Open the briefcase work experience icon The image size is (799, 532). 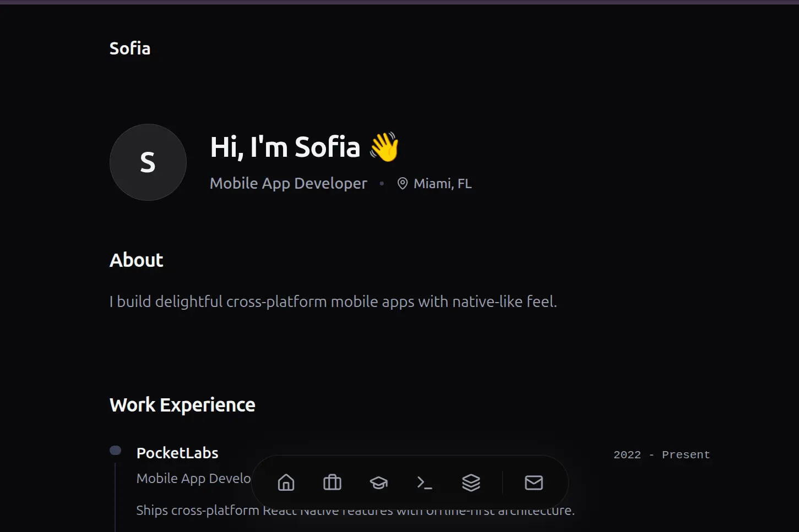(x=332, y=482)
